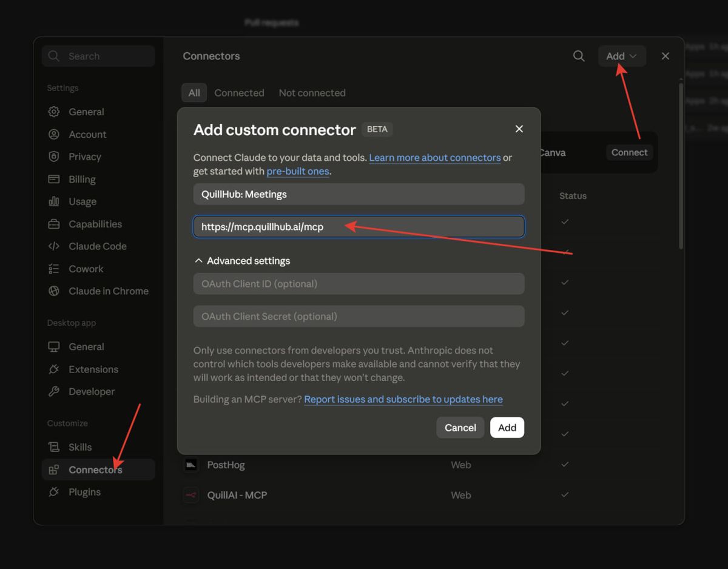Open the Skills page
728x569 pixels.
(x=98, y=447)
